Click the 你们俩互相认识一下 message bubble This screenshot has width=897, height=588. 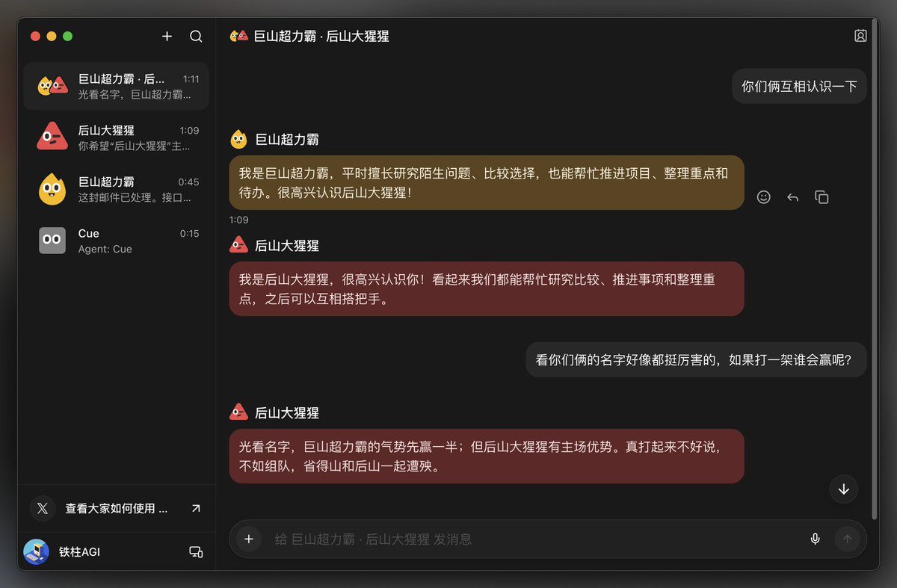(799, 87)
